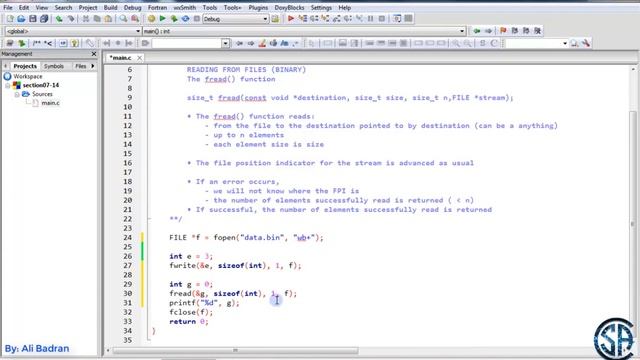Open a file with the Open icon
This screenshot has height=360, width=640.
21,19
